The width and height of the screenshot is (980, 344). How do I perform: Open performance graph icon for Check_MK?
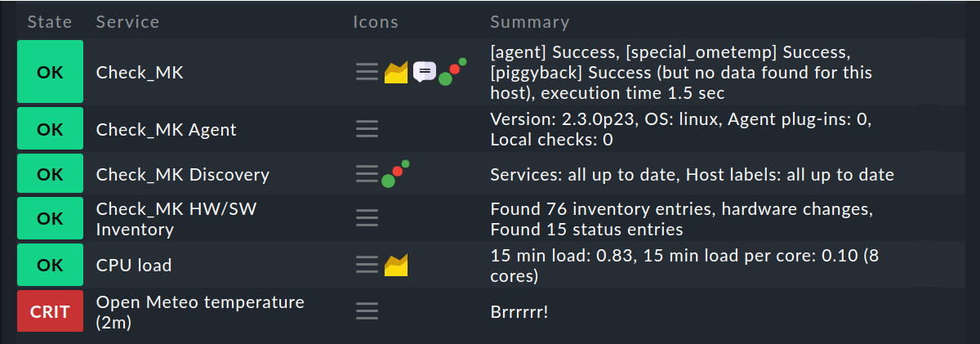point(396,73)
